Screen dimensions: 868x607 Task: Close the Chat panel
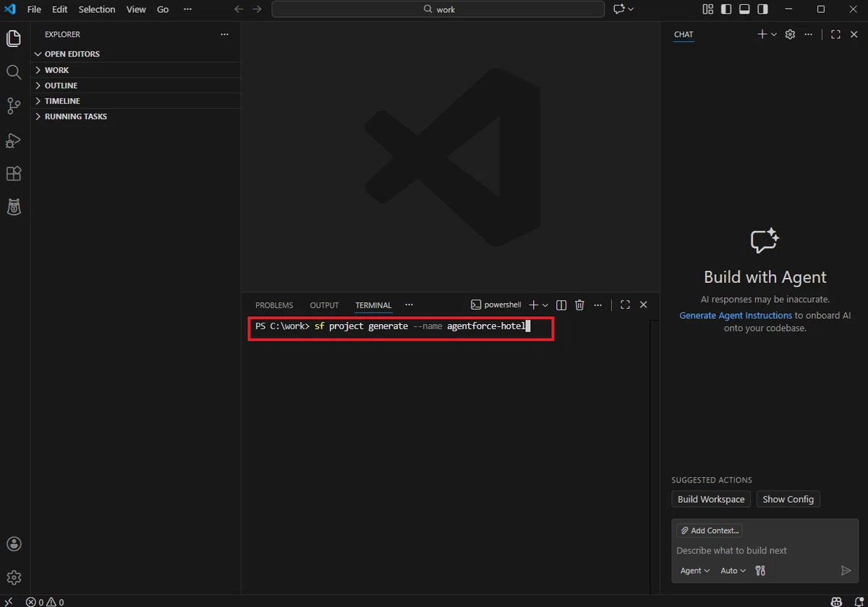point(854,34)
